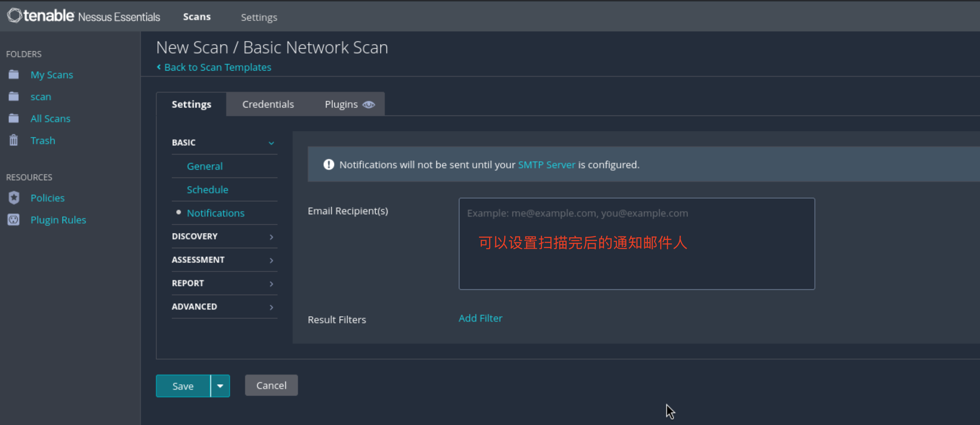
Task: Click the eye icon on Plugins tab
Action: [x=368, y=104]
